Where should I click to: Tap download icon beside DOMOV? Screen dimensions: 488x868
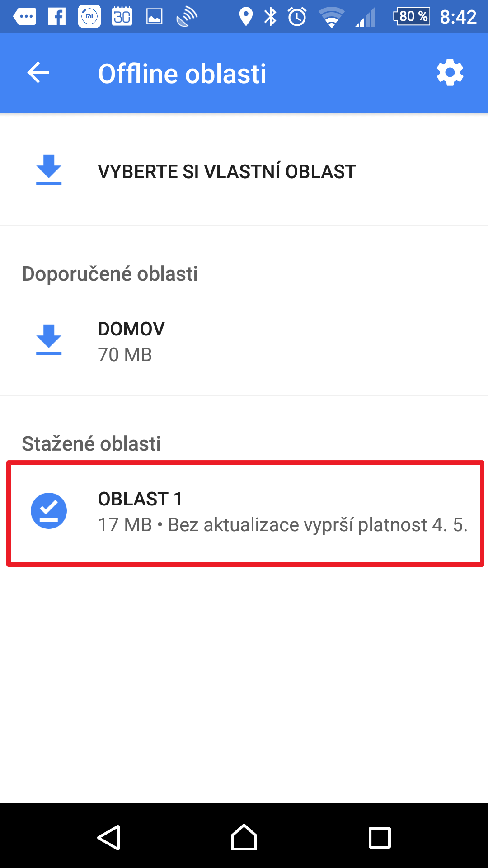[x=49, y=340]
